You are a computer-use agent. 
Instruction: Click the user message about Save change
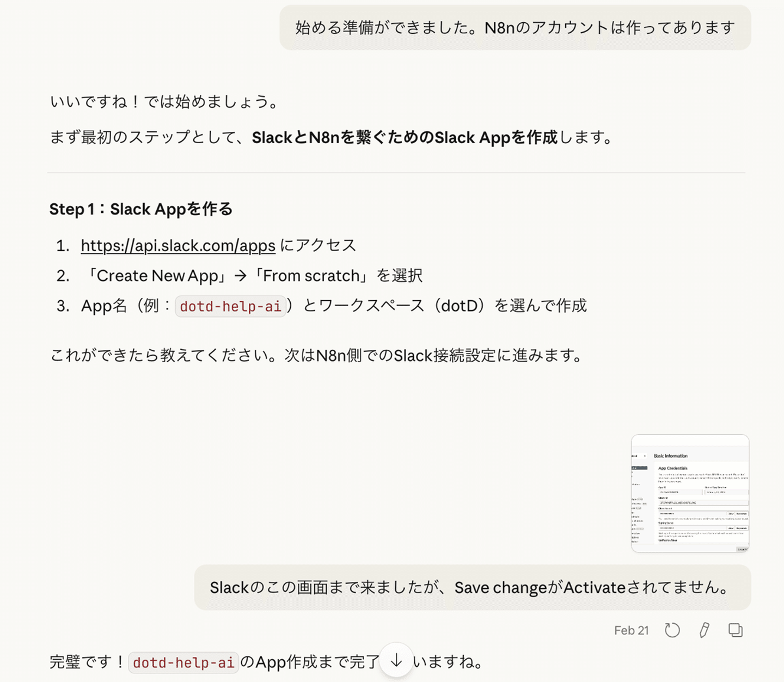click(x=473, y=588)
